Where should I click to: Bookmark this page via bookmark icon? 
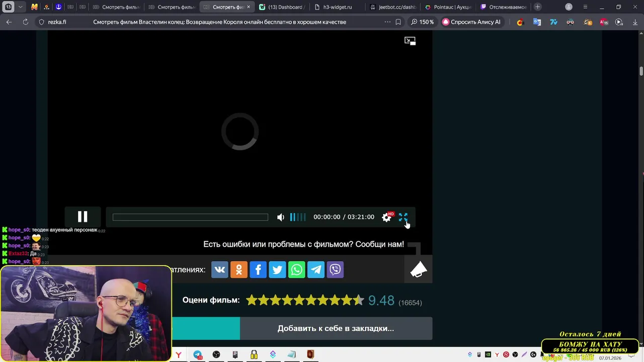(398, 22)
